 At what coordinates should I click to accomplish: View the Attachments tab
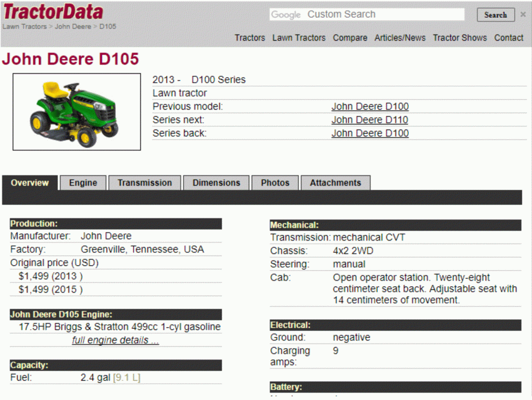335,183
